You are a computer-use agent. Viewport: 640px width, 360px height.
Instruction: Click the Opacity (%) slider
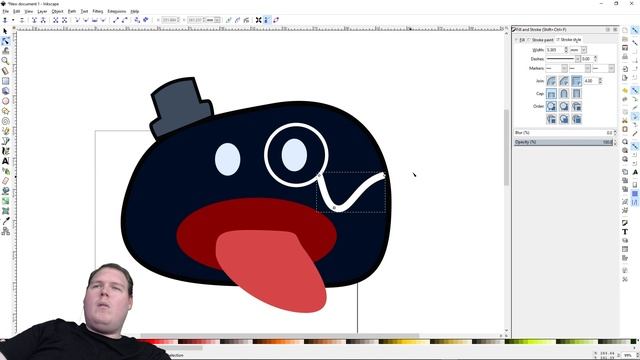[564, 142]
